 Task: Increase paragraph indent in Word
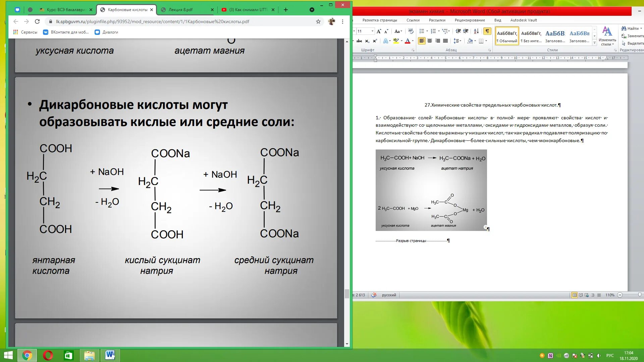point(466,31)
